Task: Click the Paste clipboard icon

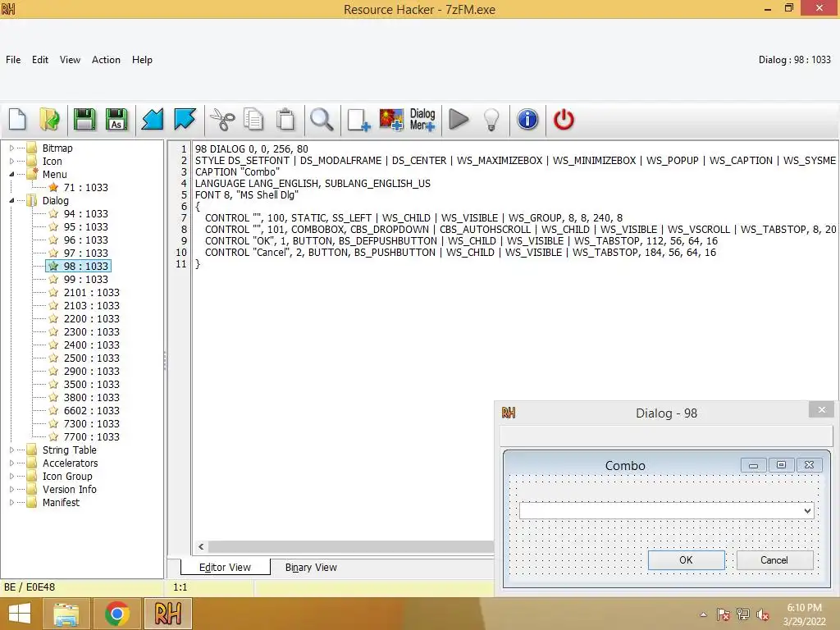Action: (285, 120)
